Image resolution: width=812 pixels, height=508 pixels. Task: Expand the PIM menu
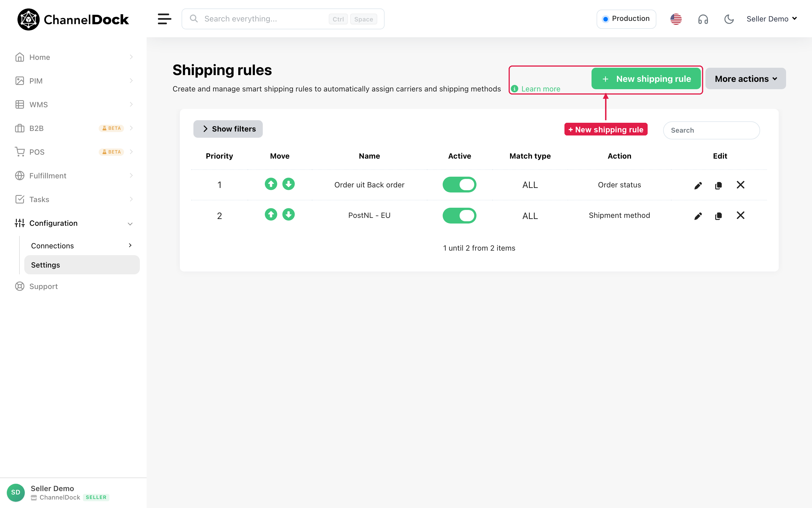tap(74, 81)
